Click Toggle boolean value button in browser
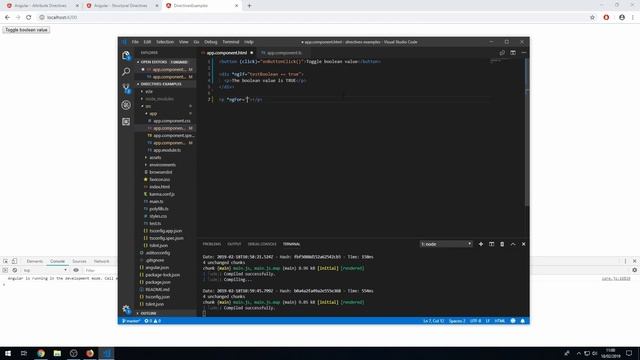The image size is (640, 360). (26, 30)
